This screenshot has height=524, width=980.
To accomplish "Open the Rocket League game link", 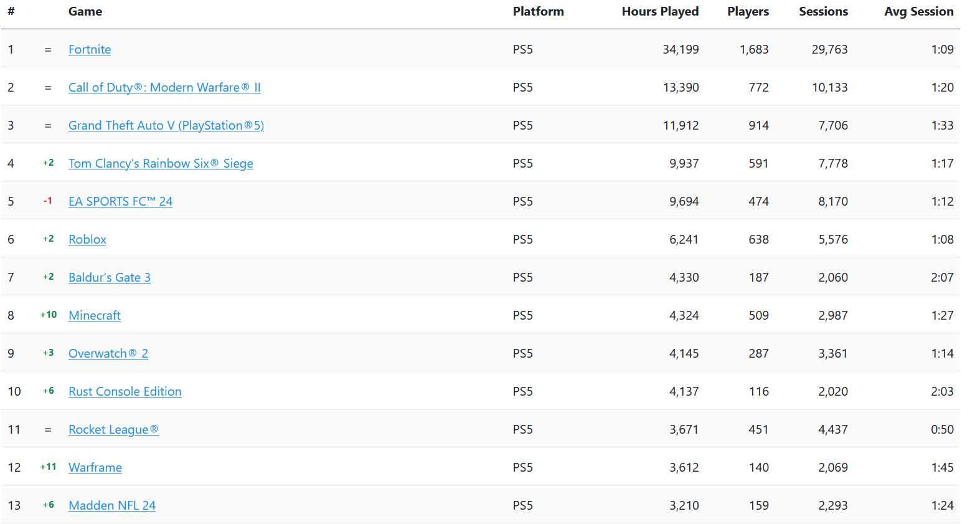I will tap(113, 429).
